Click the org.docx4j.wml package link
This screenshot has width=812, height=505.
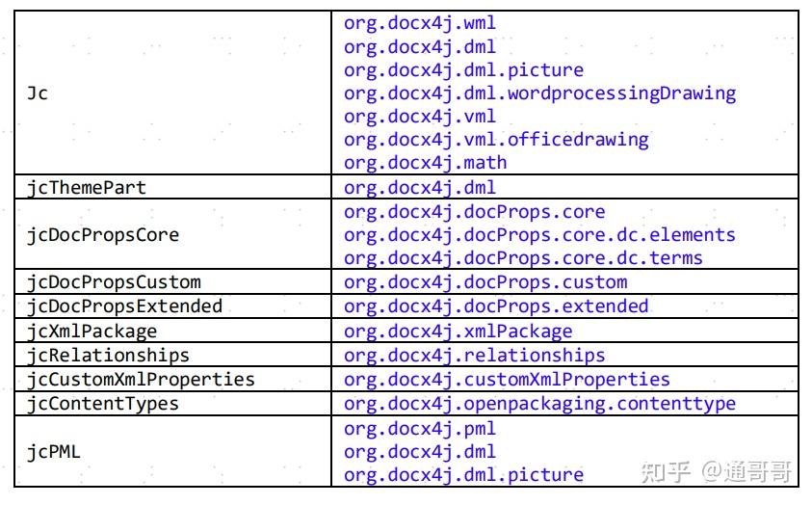420,22
